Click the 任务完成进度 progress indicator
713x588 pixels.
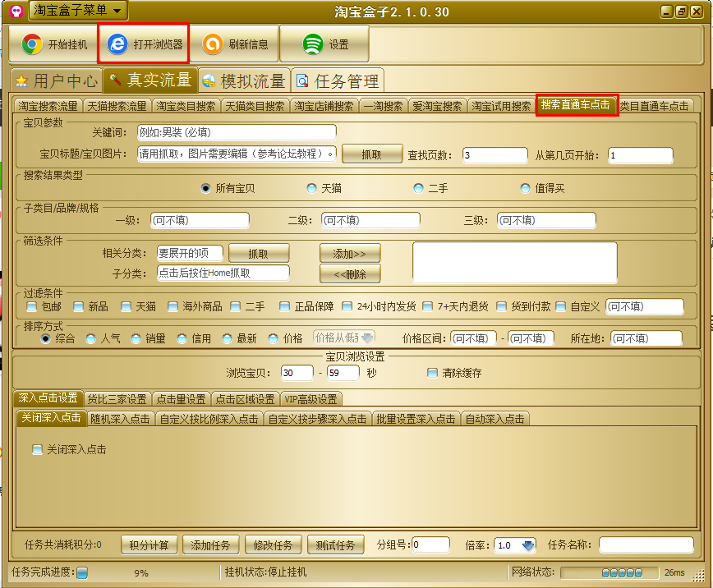[x=82, y=572]
